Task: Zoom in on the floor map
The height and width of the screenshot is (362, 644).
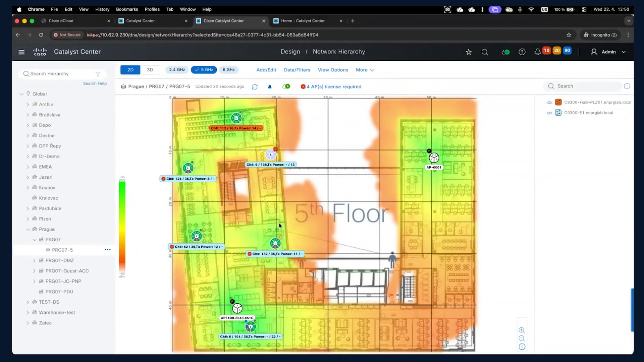Action: [522, 330]
